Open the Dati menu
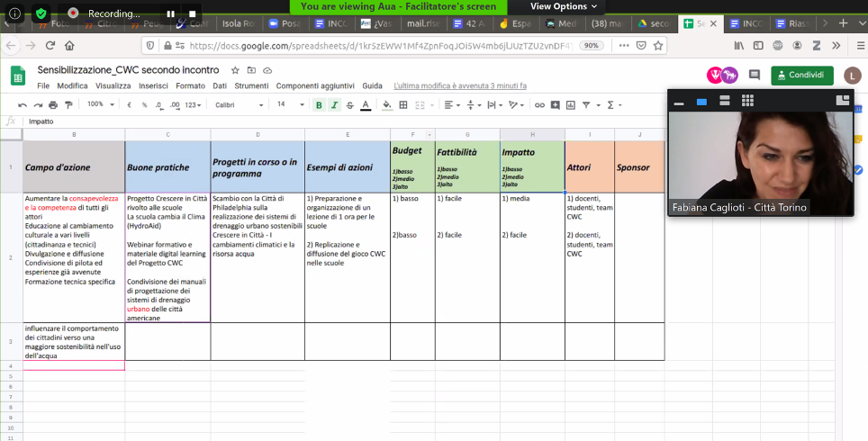Screen dimensions: 868x441 click(x=220, y=85)
